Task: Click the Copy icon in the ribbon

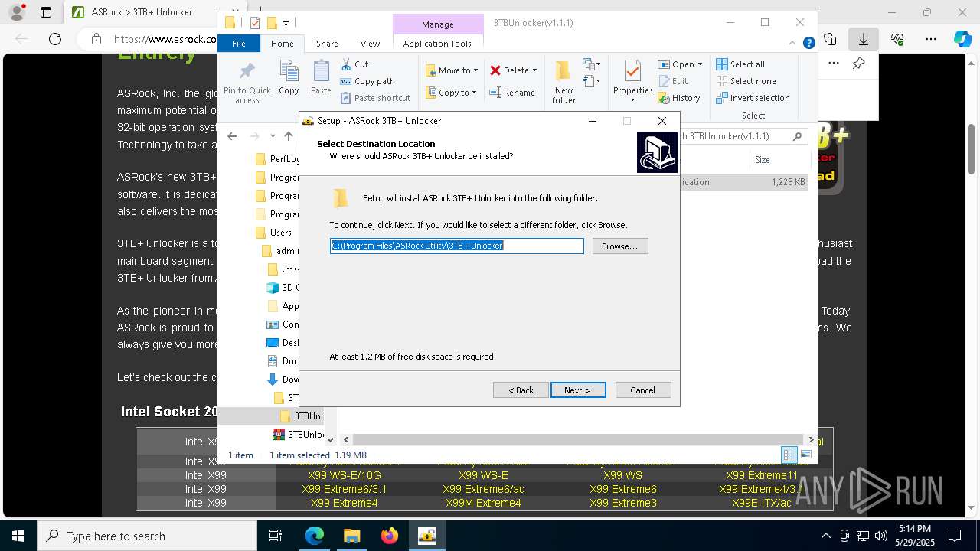Action: pyautogui.click(x=289, y=71)
